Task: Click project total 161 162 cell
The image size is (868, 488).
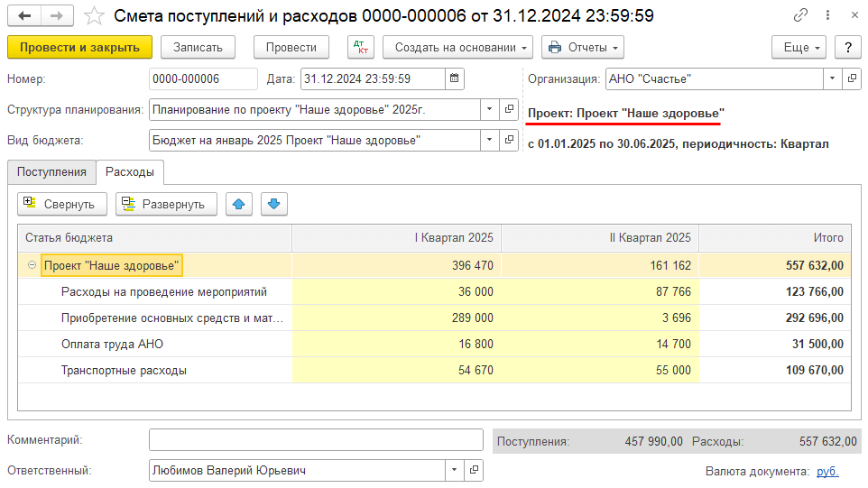Action: [600, 265]
